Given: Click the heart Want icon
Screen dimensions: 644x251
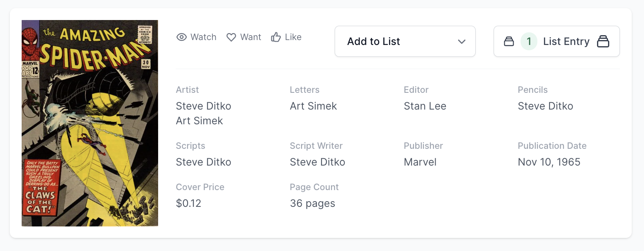Looking at the screenshot, I should 231,37.
